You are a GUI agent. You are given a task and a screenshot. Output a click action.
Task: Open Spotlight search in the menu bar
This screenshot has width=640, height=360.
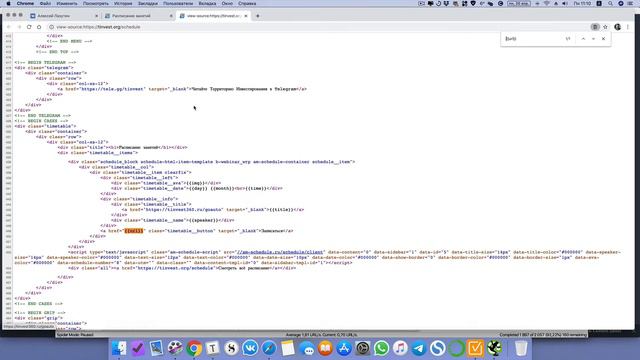(610, 3)
